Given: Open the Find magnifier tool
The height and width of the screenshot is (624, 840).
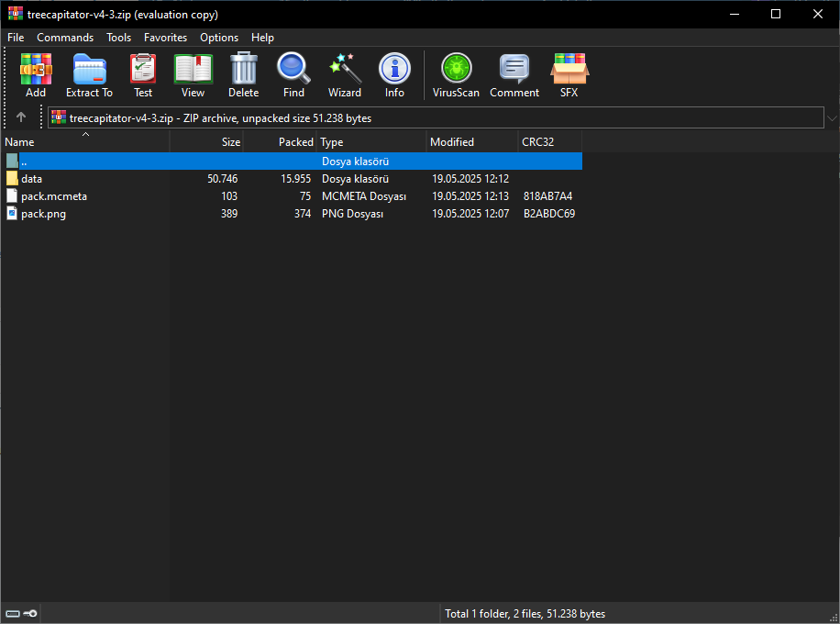Looking at the screenshot, I should [x=293, y=74].
